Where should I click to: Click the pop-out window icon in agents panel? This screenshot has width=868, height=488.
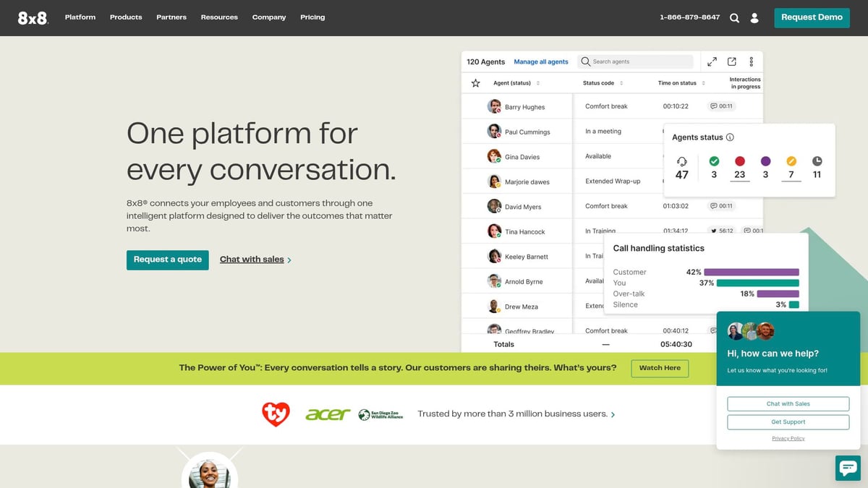(x=731, y=62)
